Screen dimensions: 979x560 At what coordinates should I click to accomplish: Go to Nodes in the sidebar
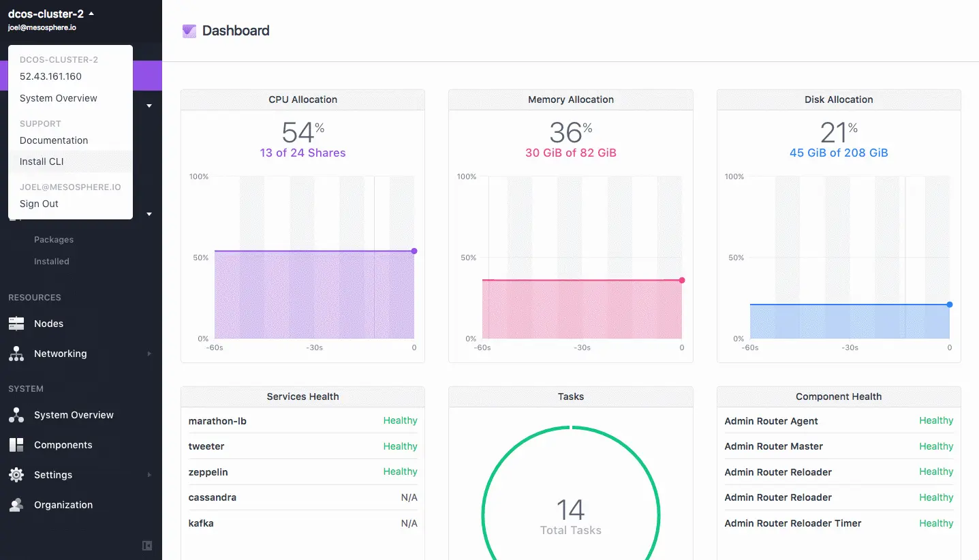click(x=48, y=324)
